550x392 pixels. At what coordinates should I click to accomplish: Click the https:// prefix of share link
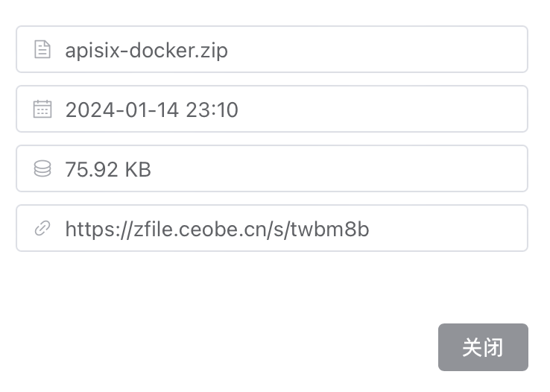[95, 229]
